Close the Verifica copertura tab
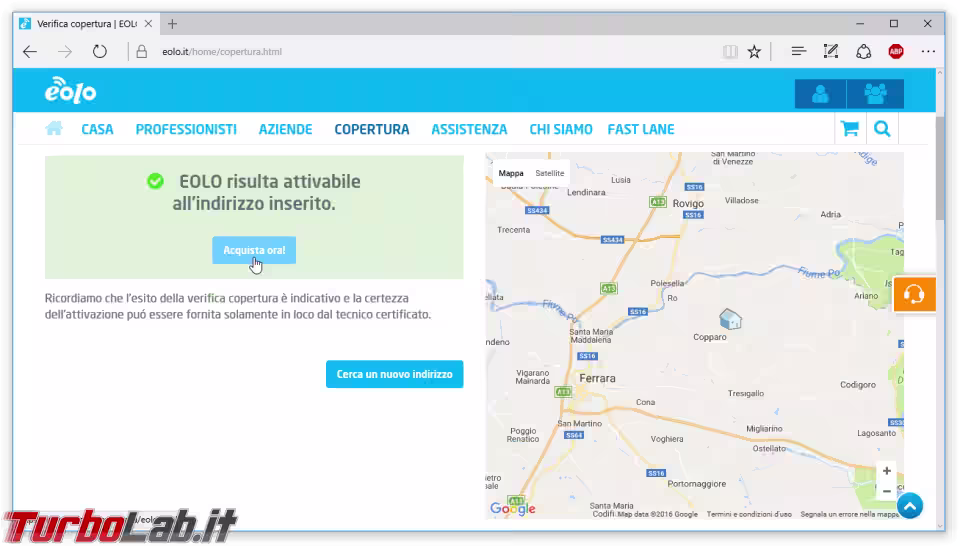This screenshot has height=546, width=960. 148,24
